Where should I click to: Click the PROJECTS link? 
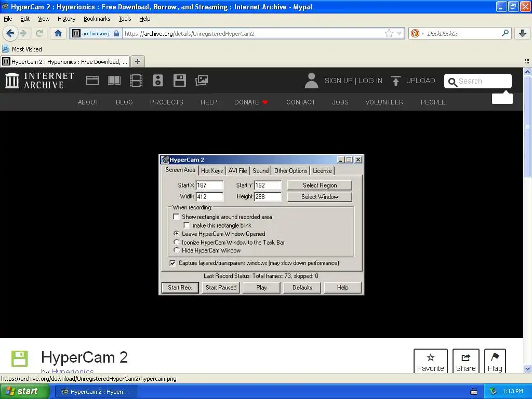tap(167, 102)
